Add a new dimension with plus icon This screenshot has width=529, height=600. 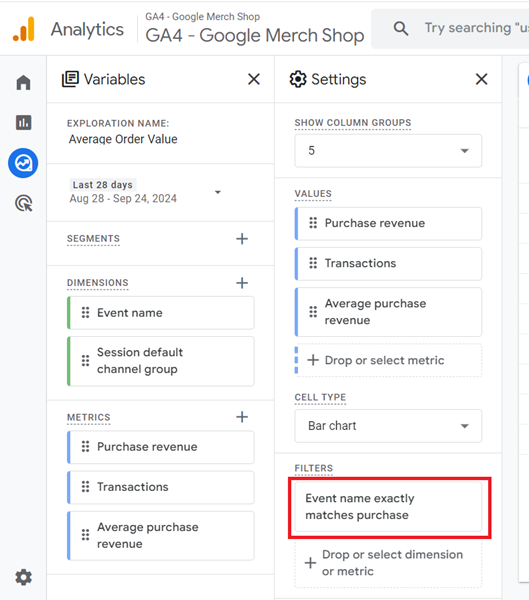(x=242, y=283)
